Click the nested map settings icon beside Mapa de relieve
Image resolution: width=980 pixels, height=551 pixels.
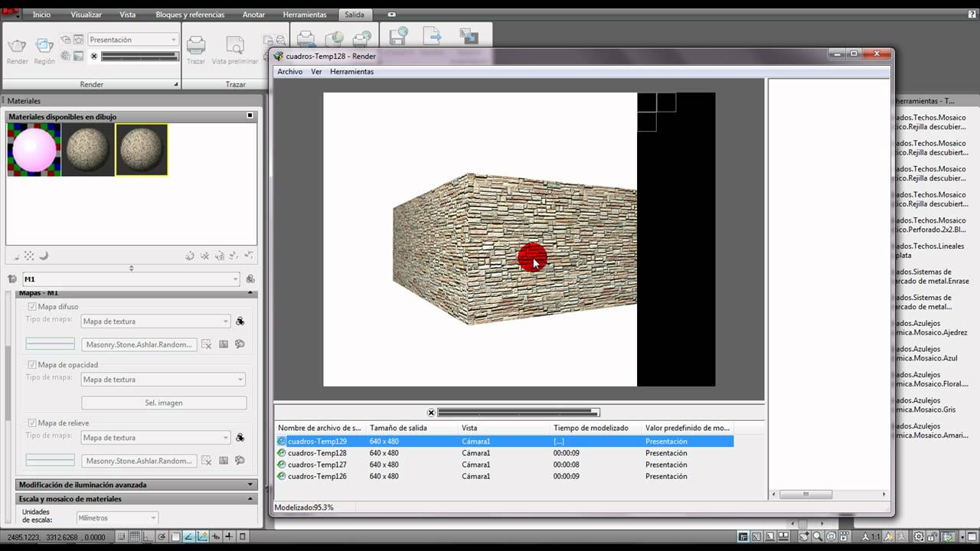point(240,438)
